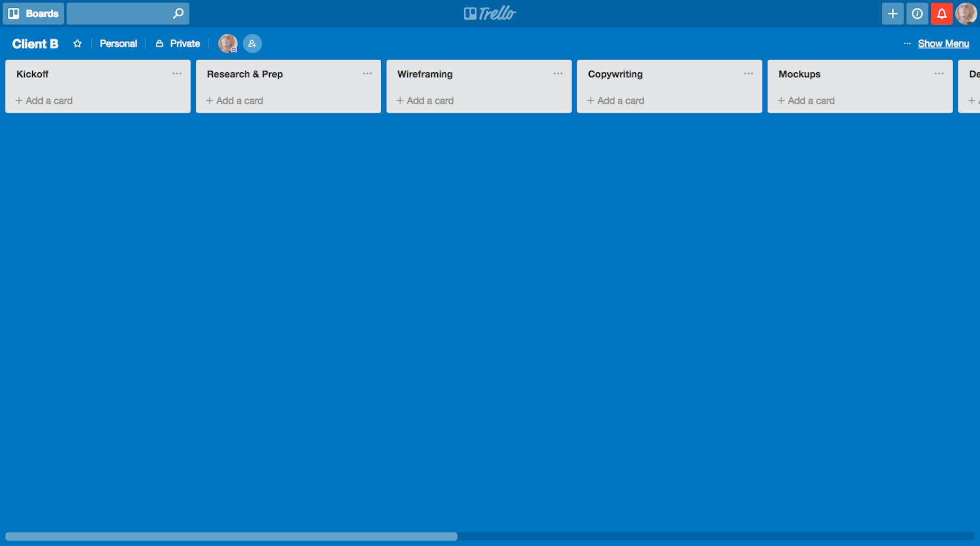This screenshot has height=546, width=980.
Task: Click the horizontal scrollbar thumb
Action: tap(231, 537)
